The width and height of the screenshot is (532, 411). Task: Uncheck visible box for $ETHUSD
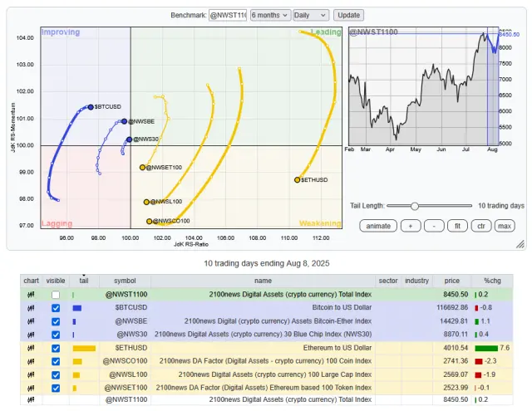pos(56,348)
